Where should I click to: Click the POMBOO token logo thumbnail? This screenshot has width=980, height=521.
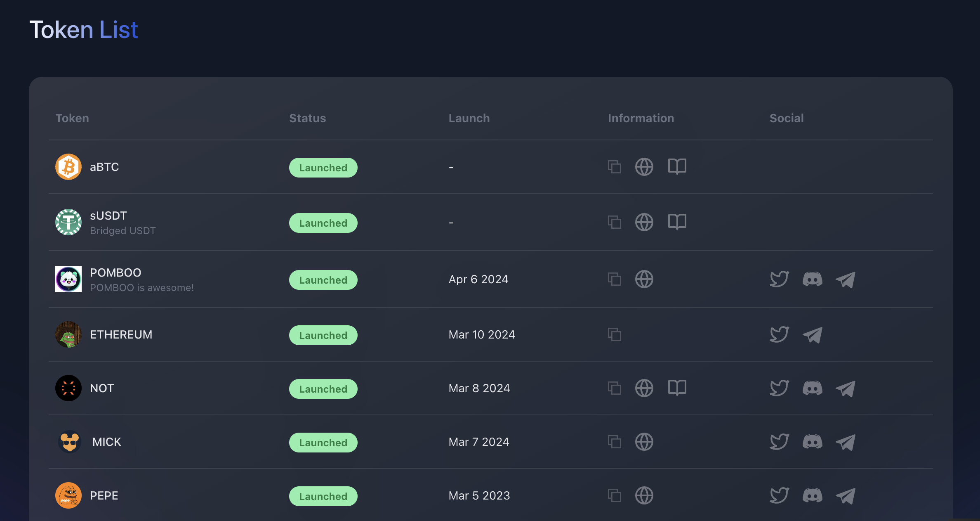tap(68, 279)
